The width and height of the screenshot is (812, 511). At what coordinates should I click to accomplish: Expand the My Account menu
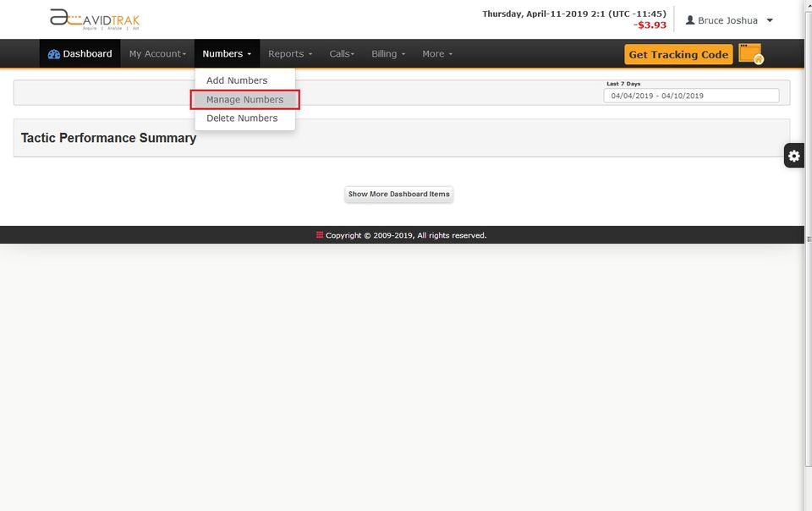157,54
